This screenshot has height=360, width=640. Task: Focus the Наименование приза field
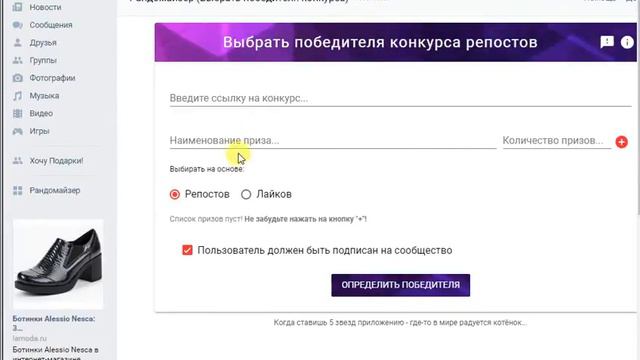tap(333, 140)
